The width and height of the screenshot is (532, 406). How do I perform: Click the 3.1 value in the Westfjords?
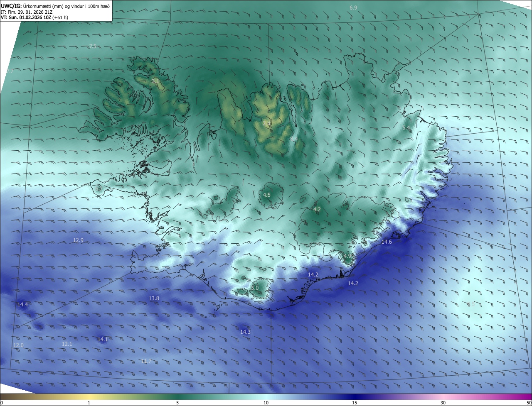tap(156, 81)
